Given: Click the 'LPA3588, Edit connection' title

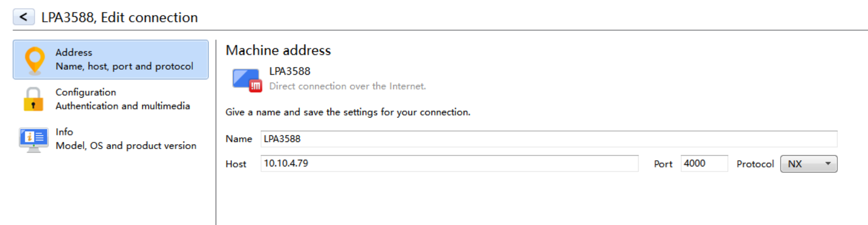Looking at the screenshot, I should [x=119, y=17].
